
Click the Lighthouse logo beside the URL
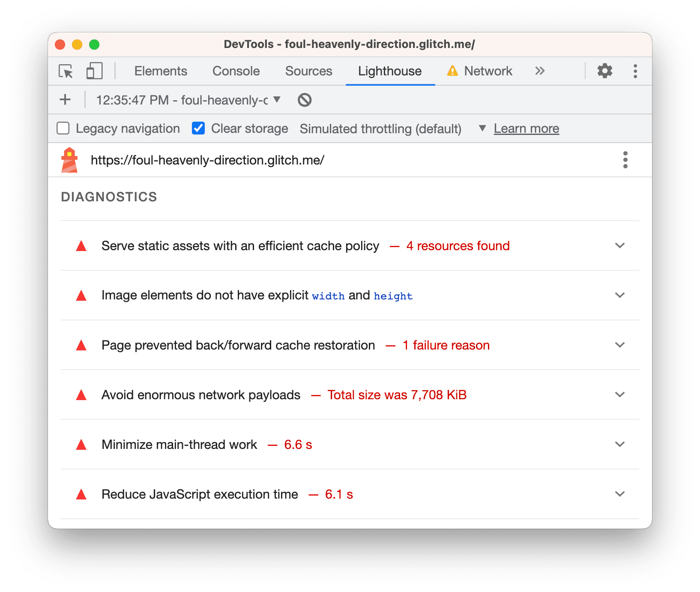tap(69, 160)
